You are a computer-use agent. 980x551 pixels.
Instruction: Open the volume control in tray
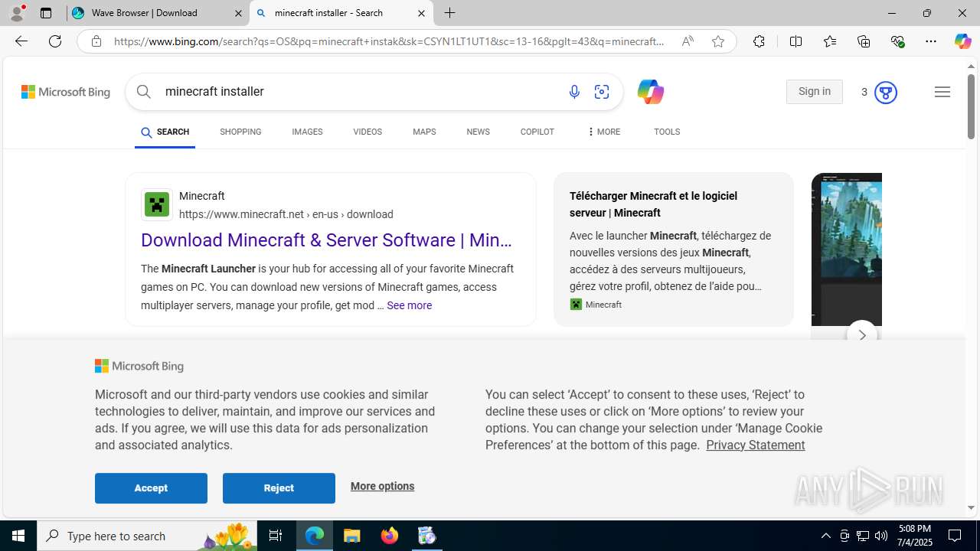(x=881, y=536)
